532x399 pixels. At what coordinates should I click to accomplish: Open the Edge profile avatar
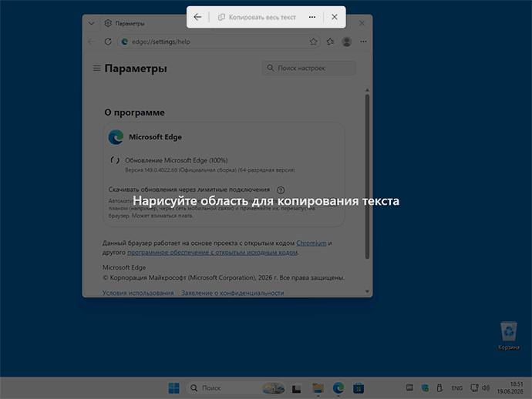(347, 42)
